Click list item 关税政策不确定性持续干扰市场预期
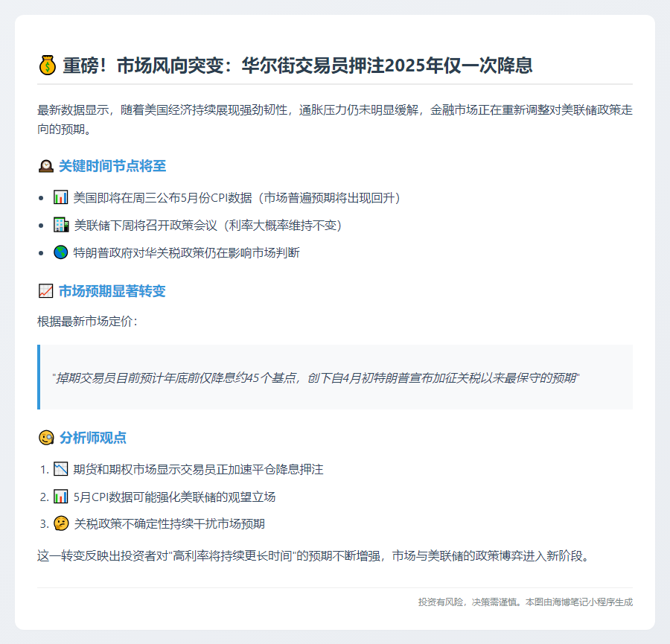This screenshot has width=670, height=644. [x=169, y=523]
